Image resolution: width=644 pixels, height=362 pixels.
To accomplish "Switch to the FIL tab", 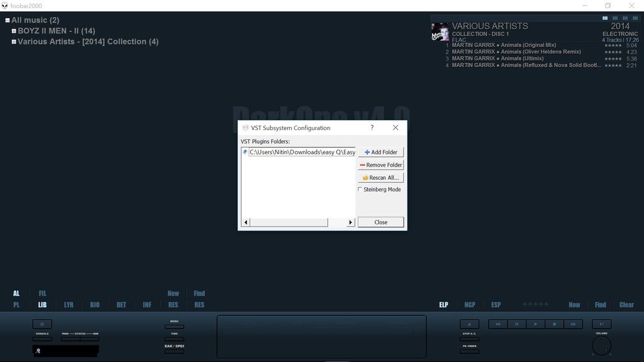I will pyautogui.click(x=42, y=293).
